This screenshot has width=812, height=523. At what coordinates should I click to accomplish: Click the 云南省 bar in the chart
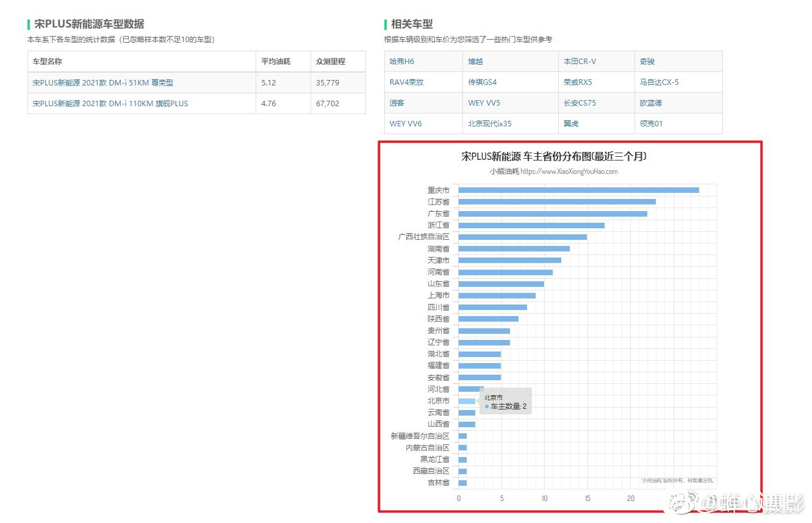[467, 413]
